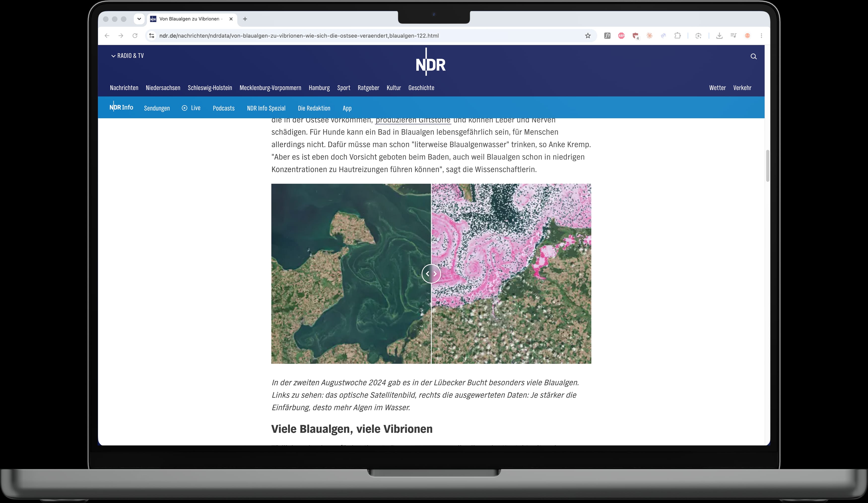Bookmark this page with the star

[588, 36]
